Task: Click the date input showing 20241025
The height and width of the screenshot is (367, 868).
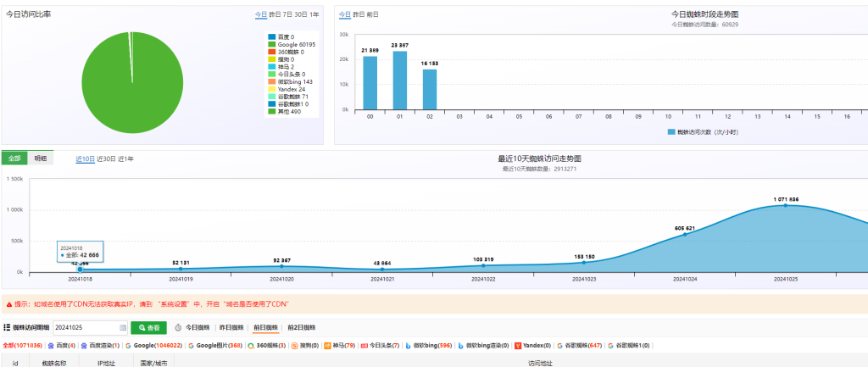Action: point(85,327)
